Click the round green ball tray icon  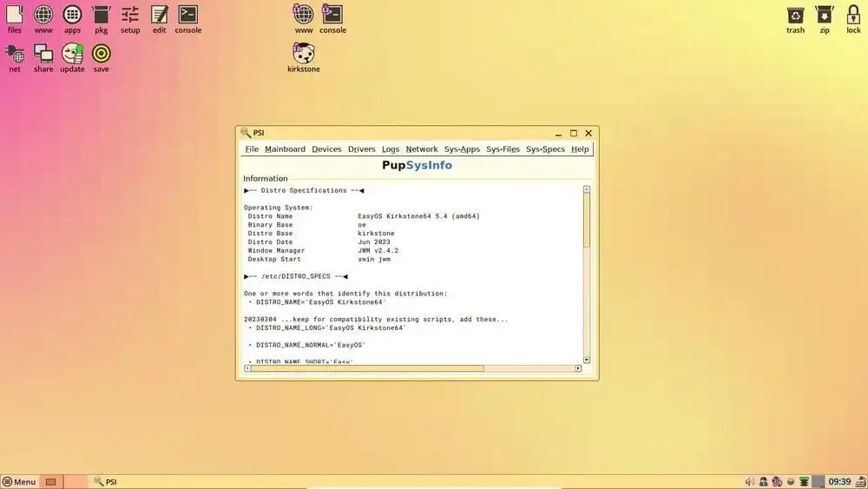click(791, 482)
